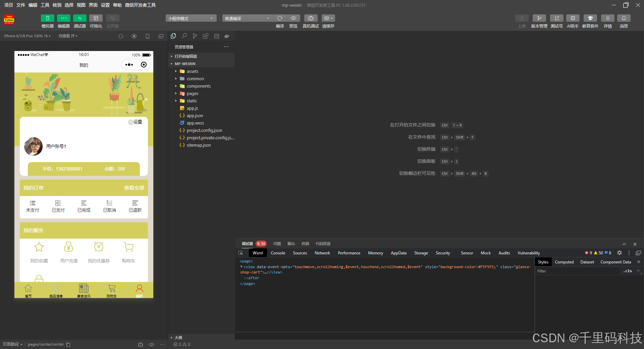Copy the page path pages/center/center

tap(68, 345)
